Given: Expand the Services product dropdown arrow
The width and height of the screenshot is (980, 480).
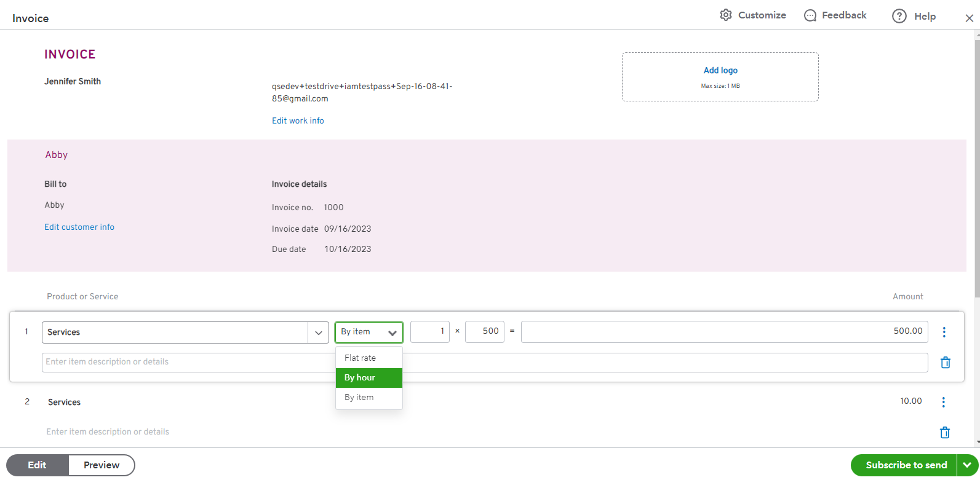Looking at the screenshot, I should click(x=318, y=332).
